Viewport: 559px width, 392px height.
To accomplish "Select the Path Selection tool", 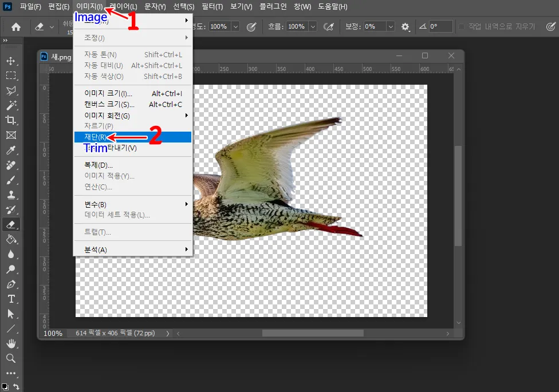I will 11,314.
